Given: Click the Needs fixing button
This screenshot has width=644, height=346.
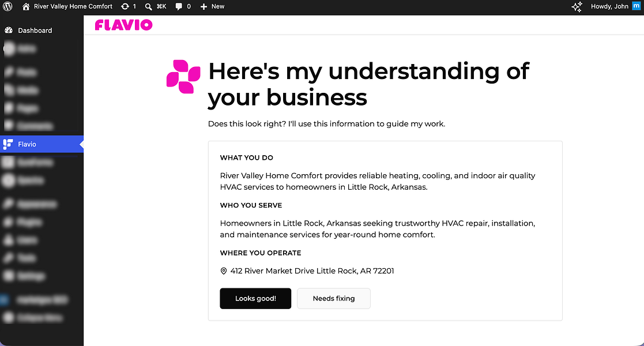Looking at the screenshot, I should pyautogui.click(x=333, y=298).
